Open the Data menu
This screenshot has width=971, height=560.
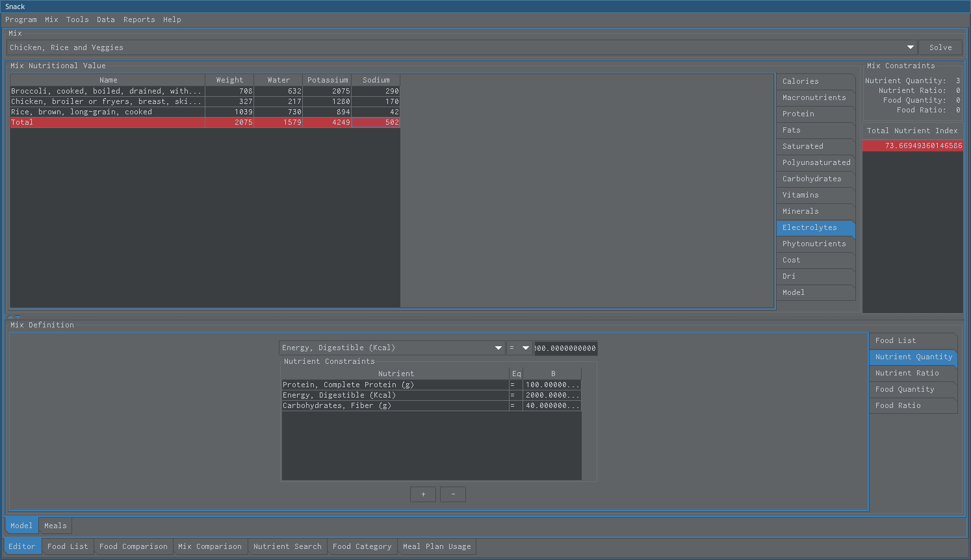pyautogui.click(x=106, y=19)
